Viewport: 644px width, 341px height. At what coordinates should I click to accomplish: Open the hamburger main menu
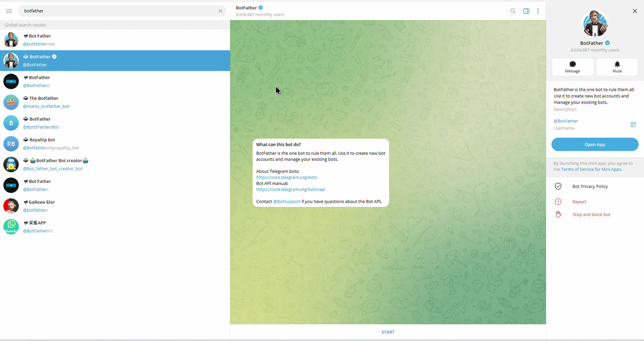9,11
